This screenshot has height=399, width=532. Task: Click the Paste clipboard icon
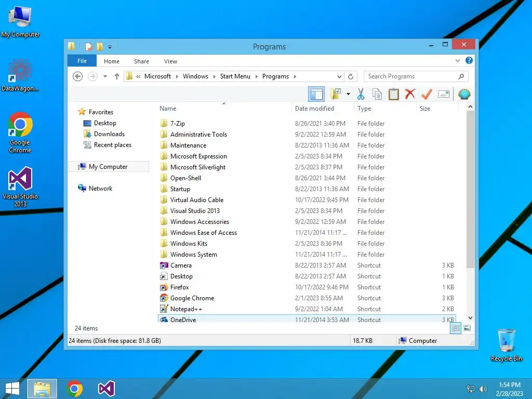[x=394, y=94]
